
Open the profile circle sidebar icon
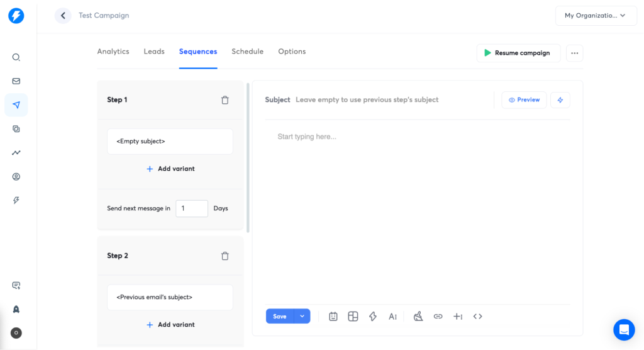[16, 176]
